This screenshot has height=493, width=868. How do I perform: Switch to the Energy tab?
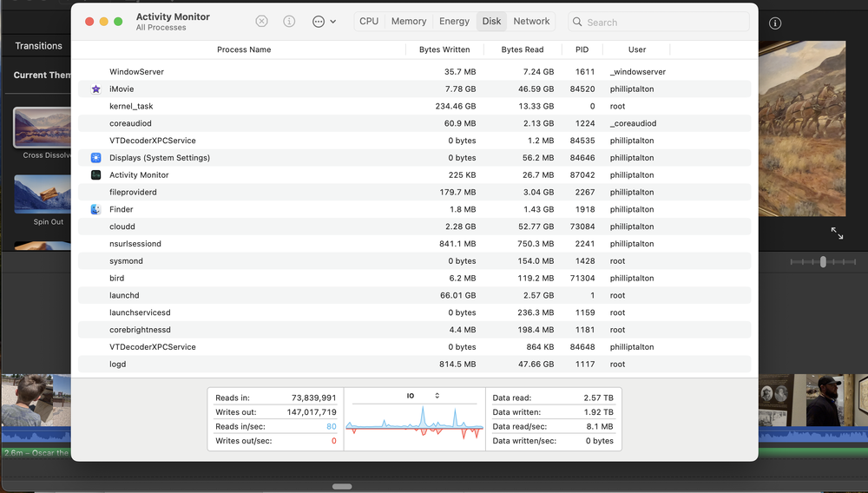pos(454,21)
